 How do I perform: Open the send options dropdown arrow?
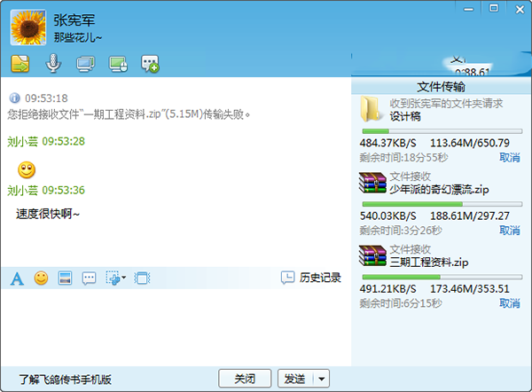[321, 379]
